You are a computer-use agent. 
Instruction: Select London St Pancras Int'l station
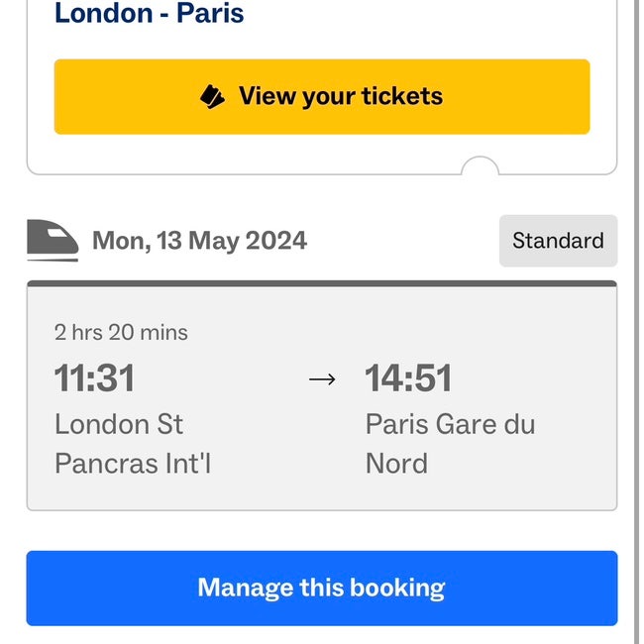tap(133, 444)
